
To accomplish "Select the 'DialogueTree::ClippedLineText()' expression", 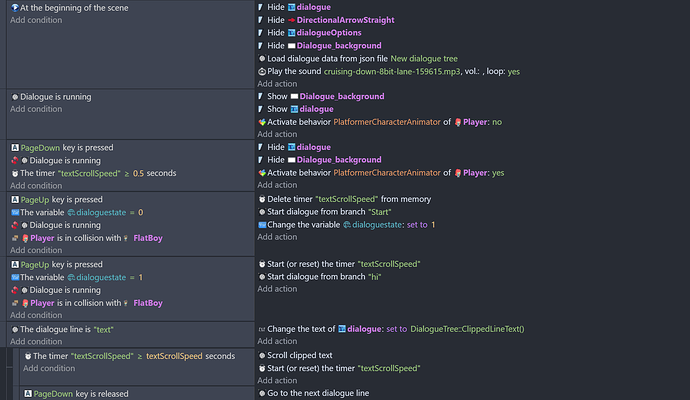I will coord(467,329).
